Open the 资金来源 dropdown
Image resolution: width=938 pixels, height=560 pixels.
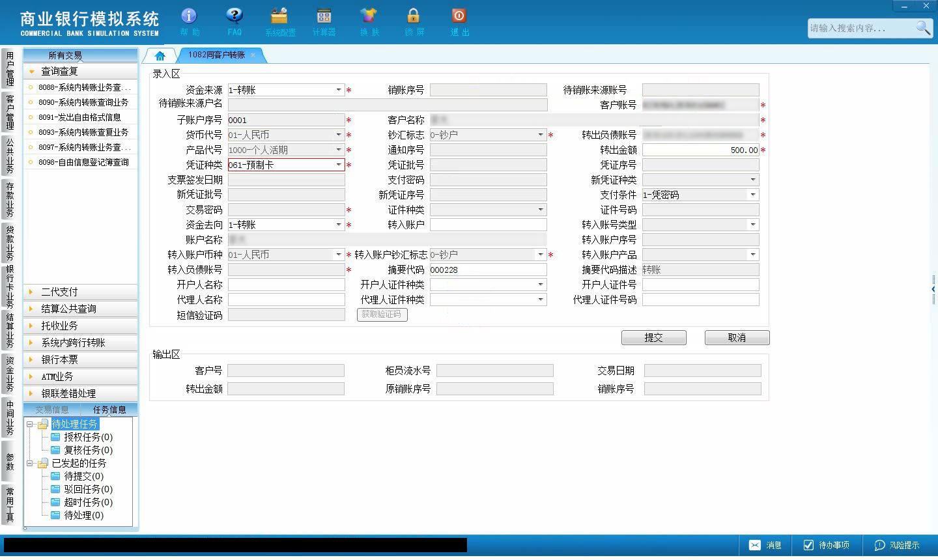click(339, 90)
